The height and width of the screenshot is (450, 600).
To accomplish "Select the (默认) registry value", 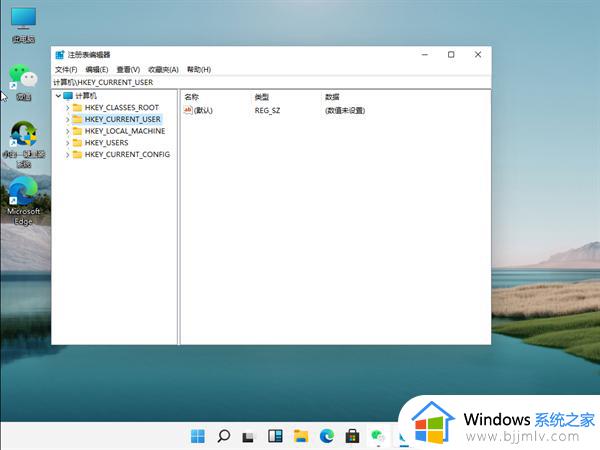I will (203, 111).
